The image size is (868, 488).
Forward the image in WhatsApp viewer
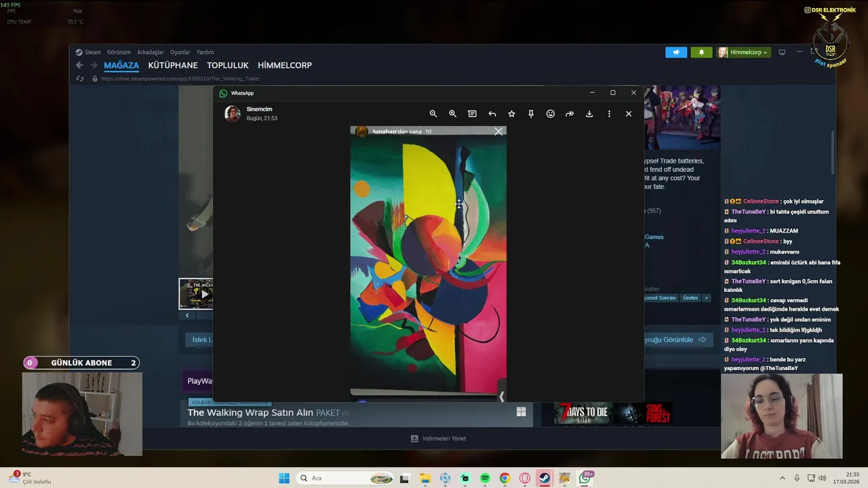click(x=570, y=114)
